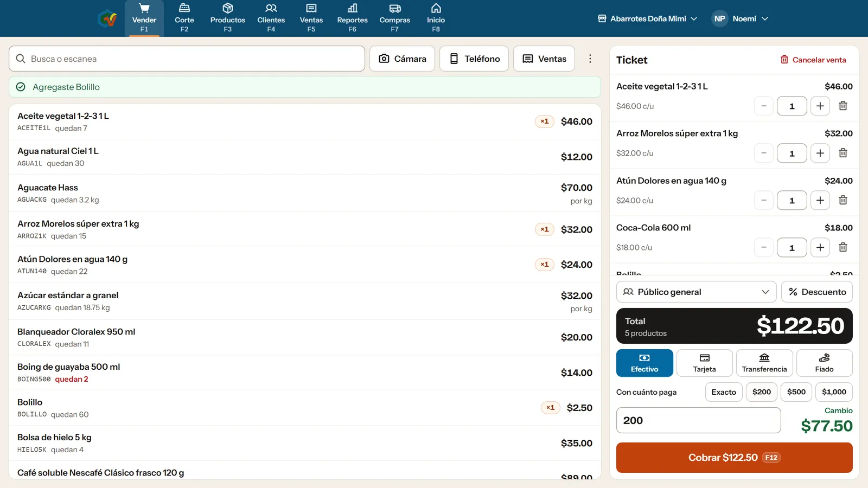
Task: Charge the sale with Cobrar $122.50
Action: click(x=735, y=458)
